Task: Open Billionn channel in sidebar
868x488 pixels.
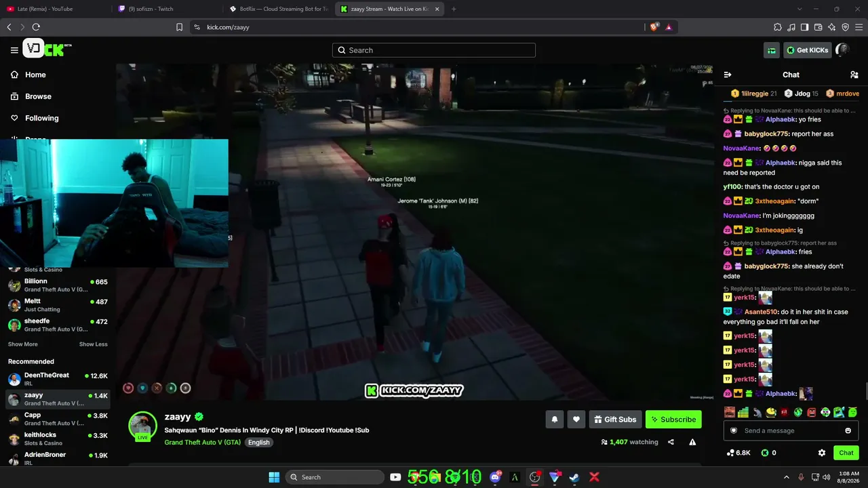Action: point(58,285)
